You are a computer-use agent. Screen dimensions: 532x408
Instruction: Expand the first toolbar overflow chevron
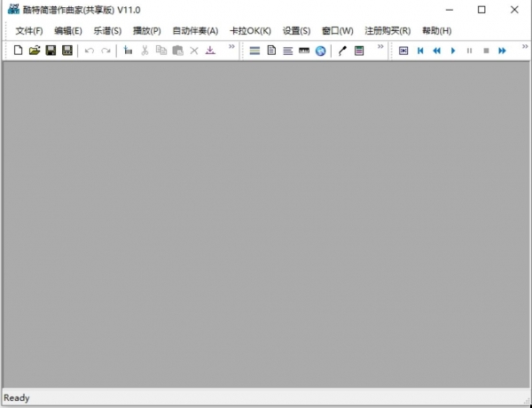point(231,47)
